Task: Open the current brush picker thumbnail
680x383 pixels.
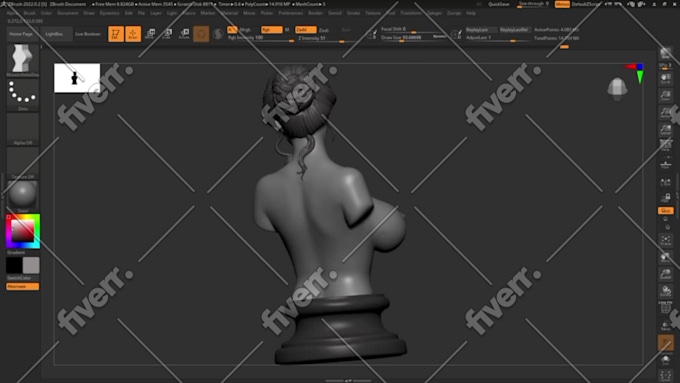Action: click(23, 59)
